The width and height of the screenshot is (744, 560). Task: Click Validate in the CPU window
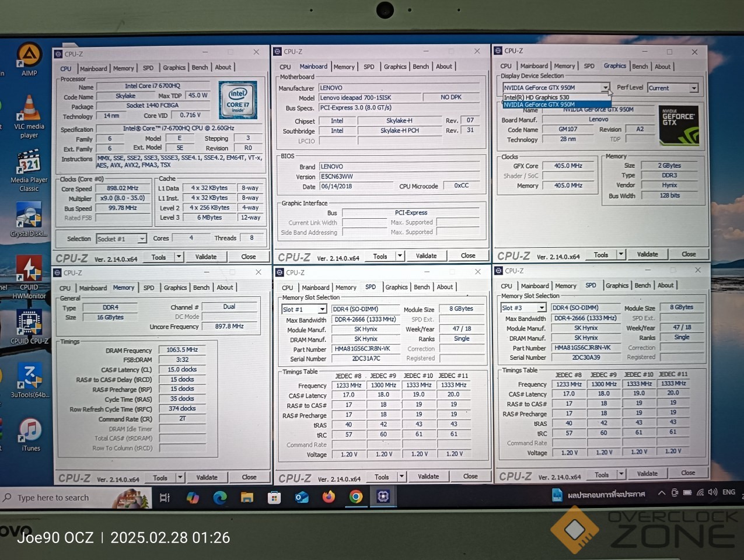click(x=205, y=257)
